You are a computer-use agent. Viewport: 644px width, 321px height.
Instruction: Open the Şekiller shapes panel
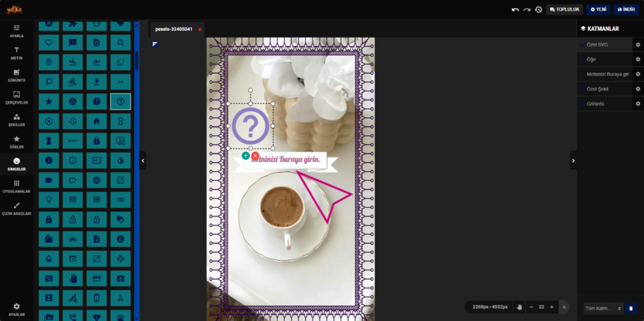16,120
